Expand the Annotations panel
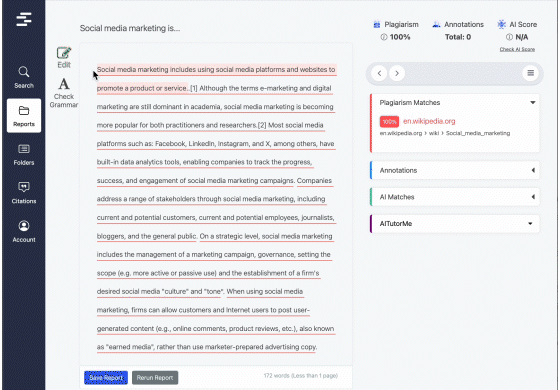 (533, 170)
